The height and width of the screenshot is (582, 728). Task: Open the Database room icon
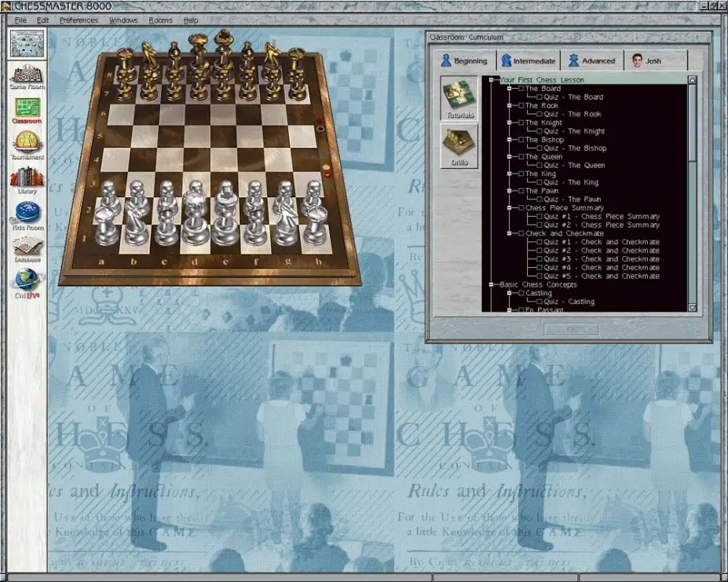(27, 250)
